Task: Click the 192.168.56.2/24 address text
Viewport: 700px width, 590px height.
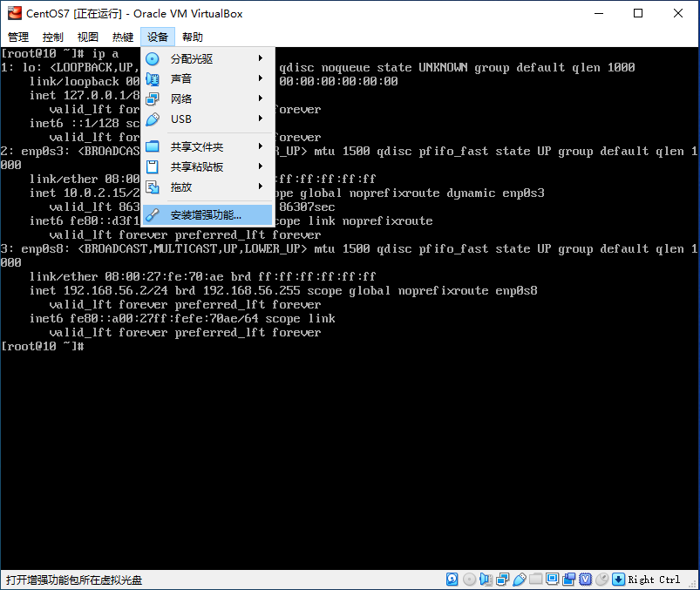Action: click(116, 290)
